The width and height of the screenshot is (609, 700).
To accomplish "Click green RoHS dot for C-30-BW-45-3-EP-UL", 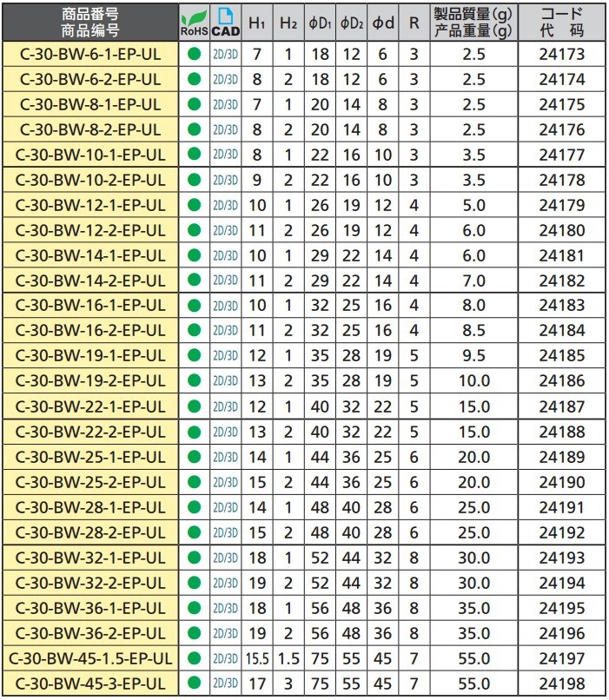I will [194, 683].
